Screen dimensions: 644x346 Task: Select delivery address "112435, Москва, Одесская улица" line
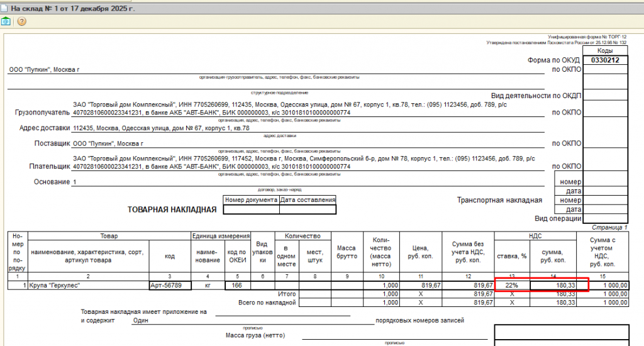(161, 128)
